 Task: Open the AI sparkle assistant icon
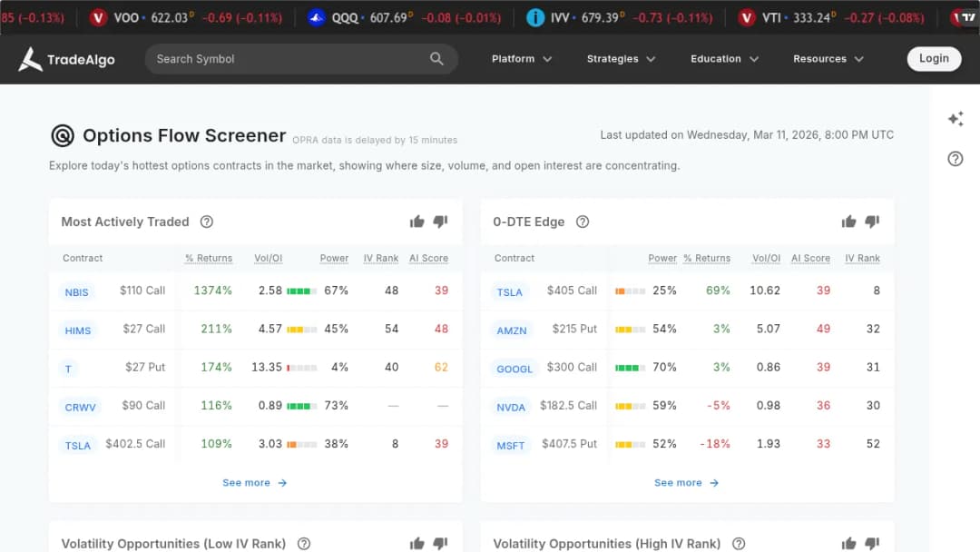click(x=955, y=119)
